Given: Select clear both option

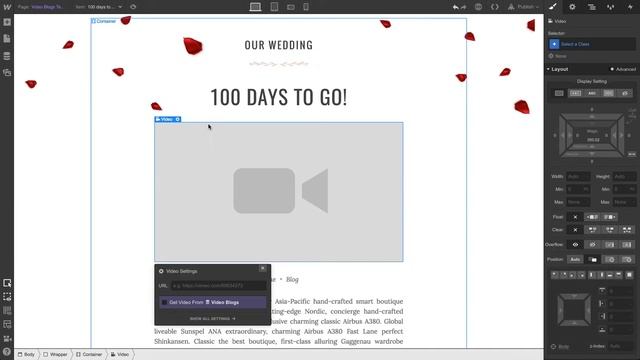Looking at the screenshot, I should [x=627, y=230].
